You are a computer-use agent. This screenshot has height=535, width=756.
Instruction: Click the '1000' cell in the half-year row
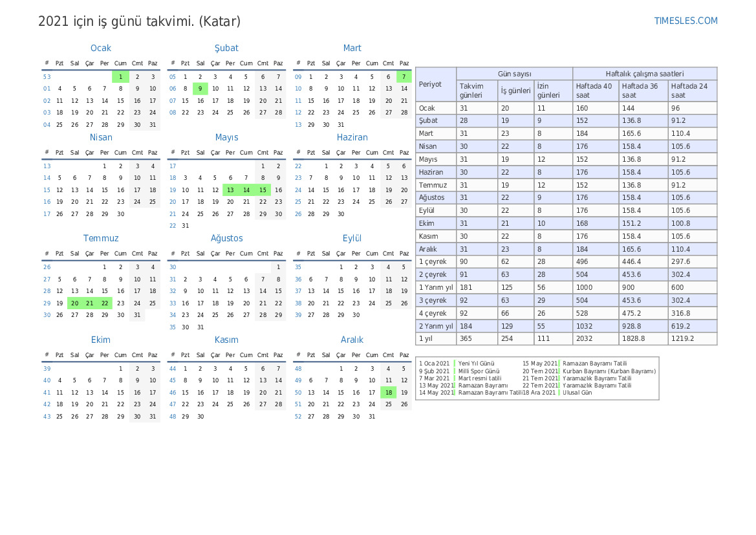pos(596,287)
